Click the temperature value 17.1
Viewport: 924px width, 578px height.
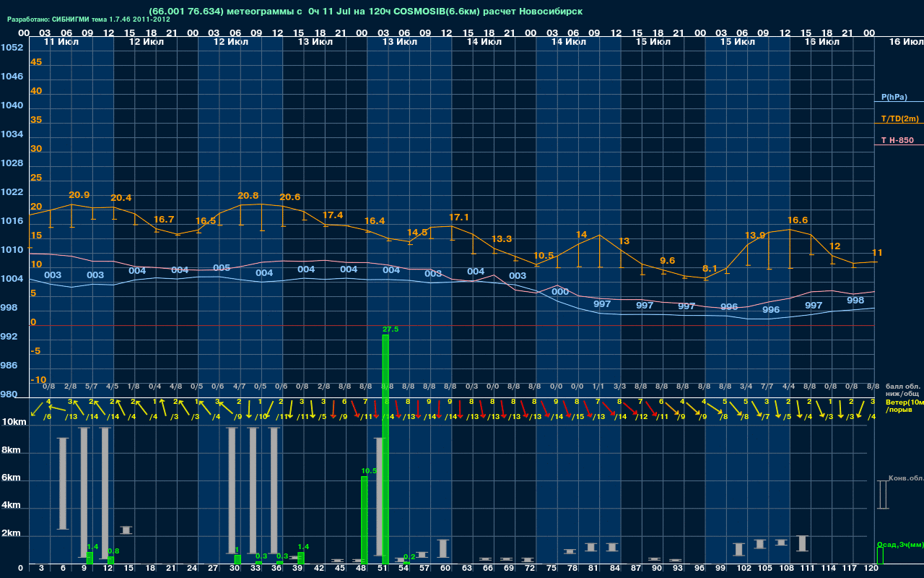tap(459, 217)
